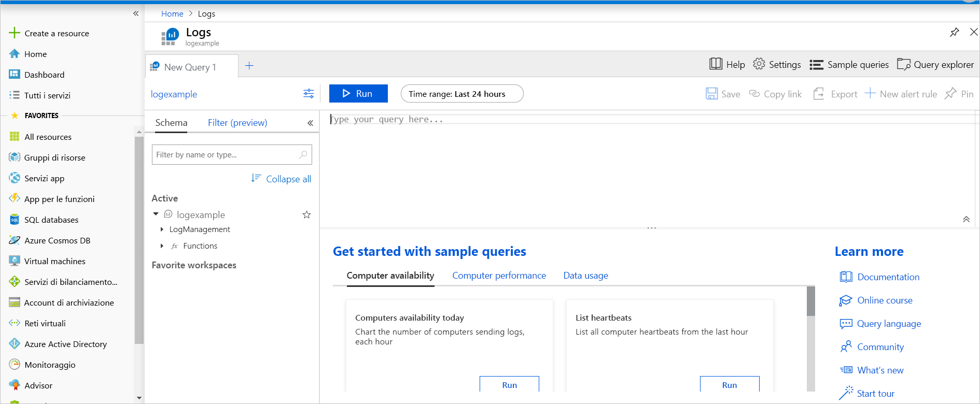Viewport: 980px width, 404px height.
Task: Open Help in the Logs toolbar
Action: pos(727,64)
